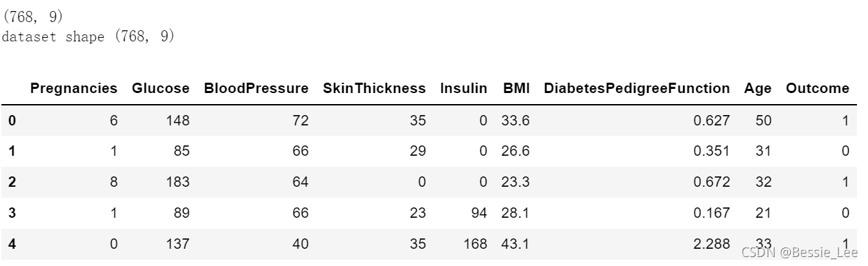Select row index 2

click(12, 183)
